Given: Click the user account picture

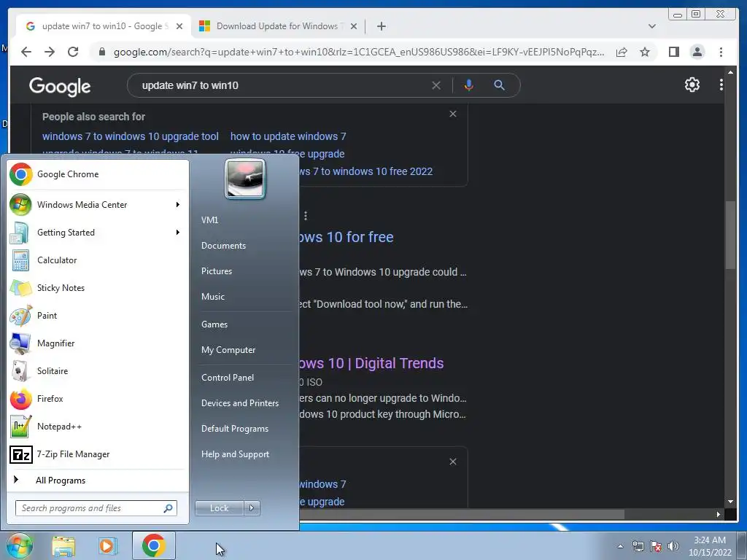Looking at the screenshot, I should (245, 179).
